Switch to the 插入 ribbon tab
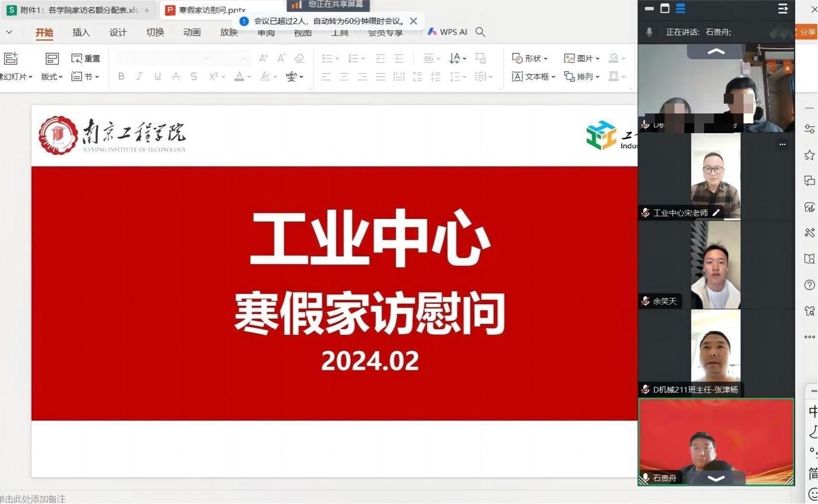Image resolution: width=818 pixels, height=504 pixels. pos(81,33)
